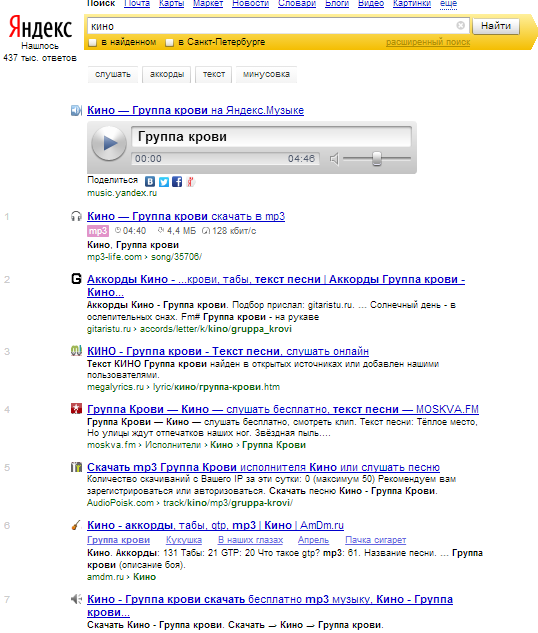This screenshot has height=633, width=538.
Task: Click the AmDm.ru guitar favicon
Action: [76, 525]
